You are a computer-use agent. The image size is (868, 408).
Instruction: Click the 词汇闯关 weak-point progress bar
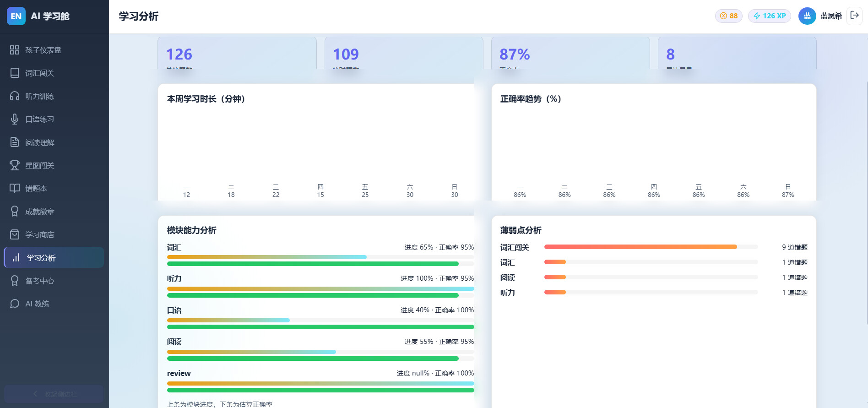point(651,247)
